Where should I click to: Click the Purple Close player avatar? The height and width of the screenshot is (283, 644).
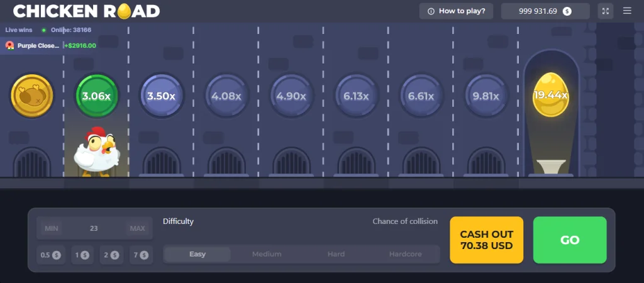10,45
